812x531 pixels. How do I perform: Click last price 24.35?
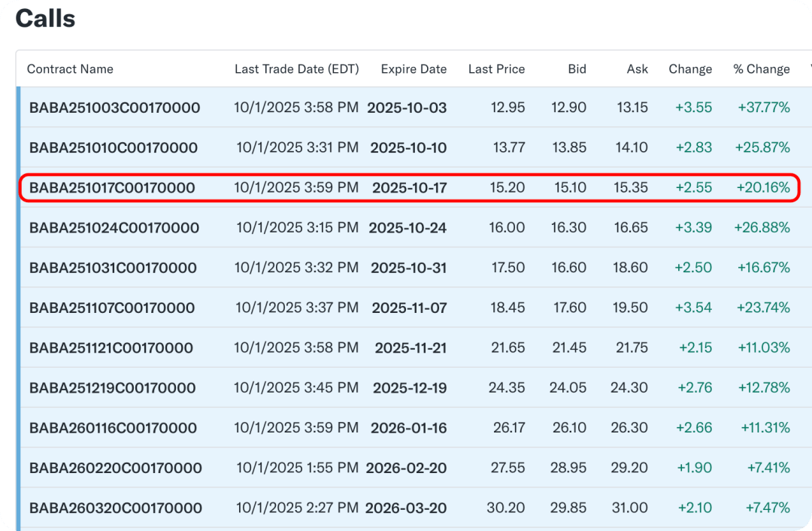[x=507, y=387]
